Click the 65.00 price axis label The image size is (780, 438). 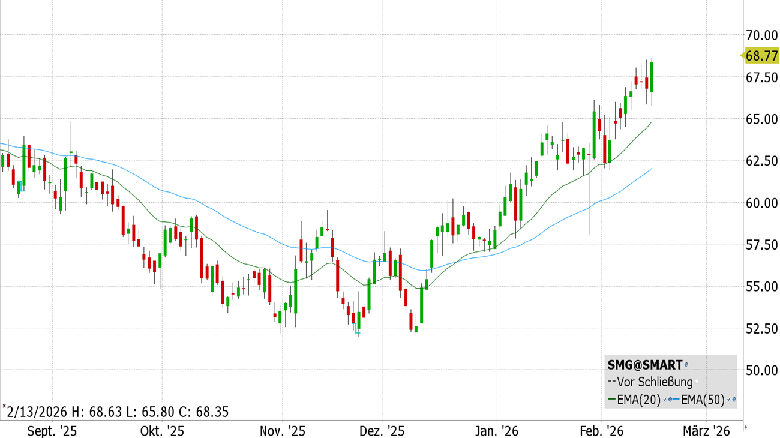click(x=761, y=119)
